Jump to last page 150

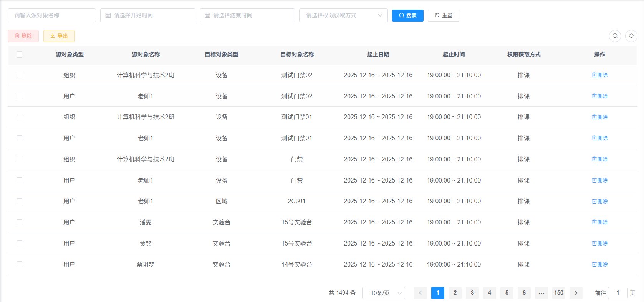click(x=558, y=293)
